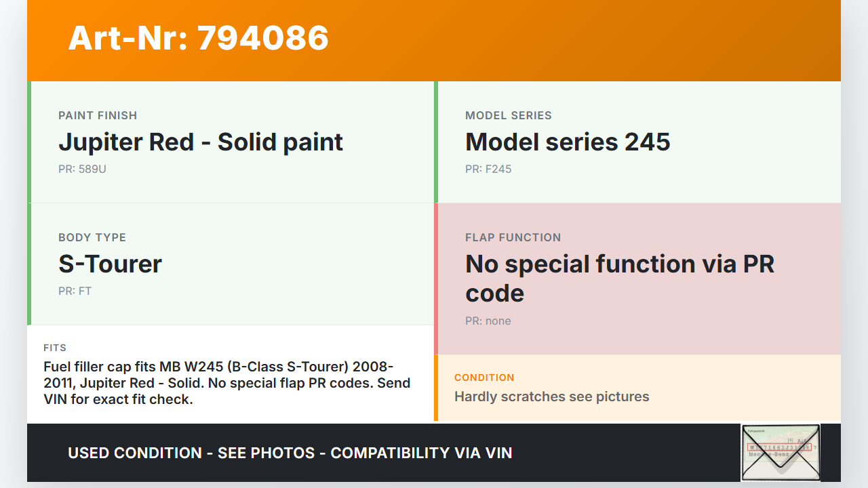Click the BODY TYPE label
Screen dimensions: 868x488
tap(92, 238)
